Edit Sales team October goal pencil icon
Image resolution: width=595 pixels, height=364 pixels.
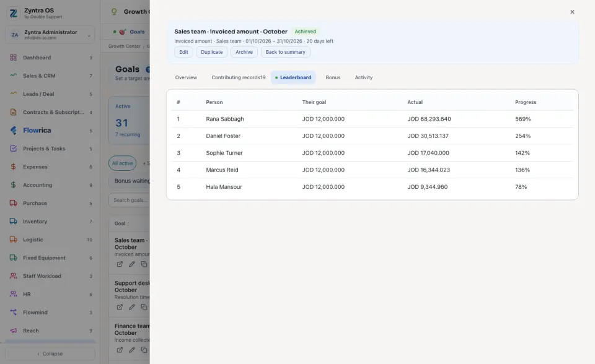click(131, 264)
